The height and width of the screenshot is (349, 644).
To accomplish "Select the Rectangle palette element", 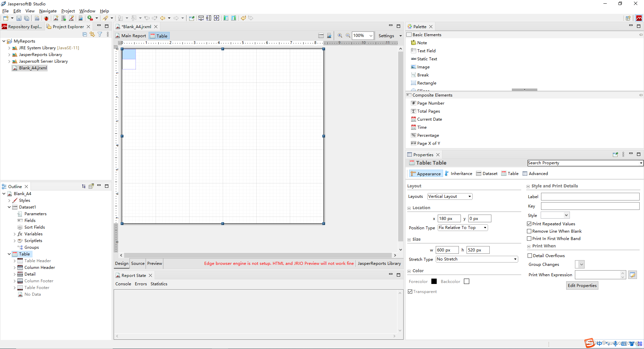I will pos(424,83).
